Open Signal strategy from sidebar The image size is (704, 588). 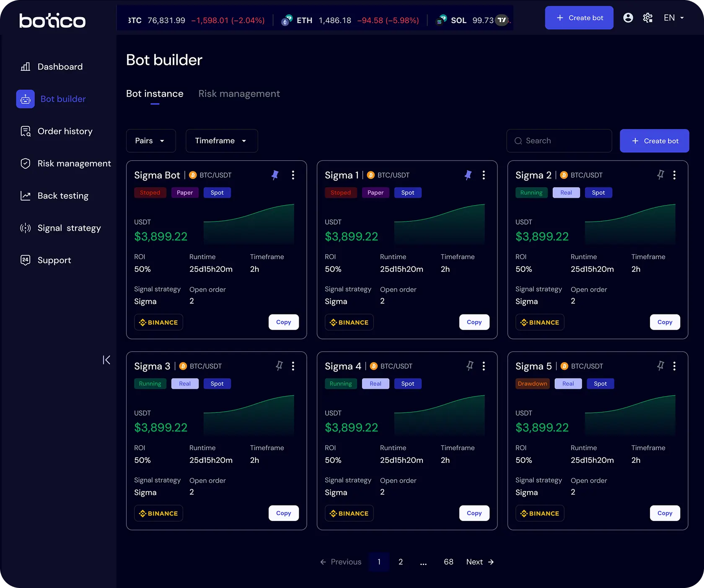click(x=69, y=228)
